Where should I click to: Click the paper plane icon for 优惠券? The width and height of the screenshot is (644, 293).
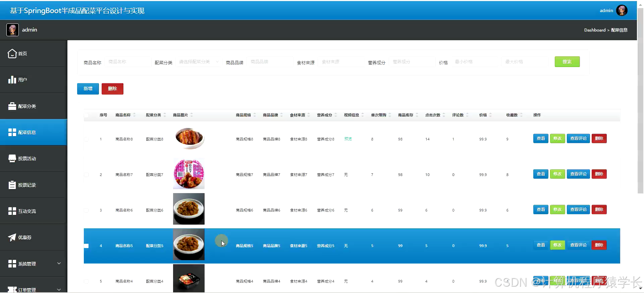point(12,237)
